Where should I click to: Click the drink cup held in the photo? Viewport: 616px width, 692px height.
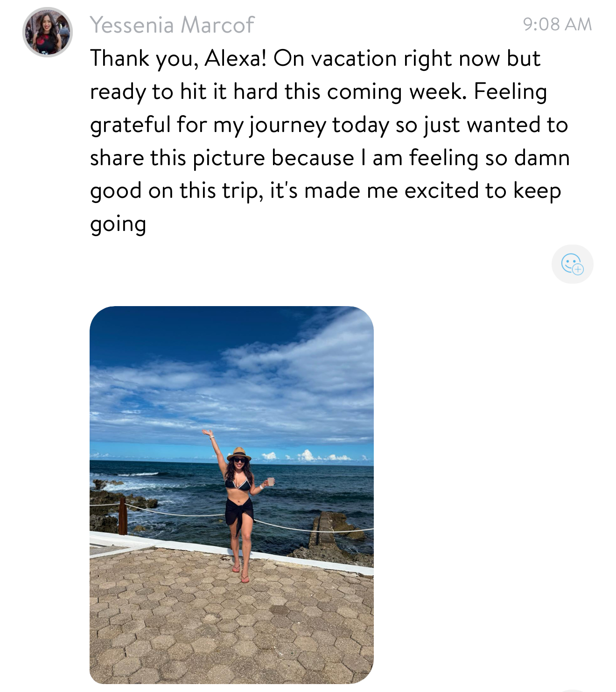pyautogui.click(x=270, y=482)
